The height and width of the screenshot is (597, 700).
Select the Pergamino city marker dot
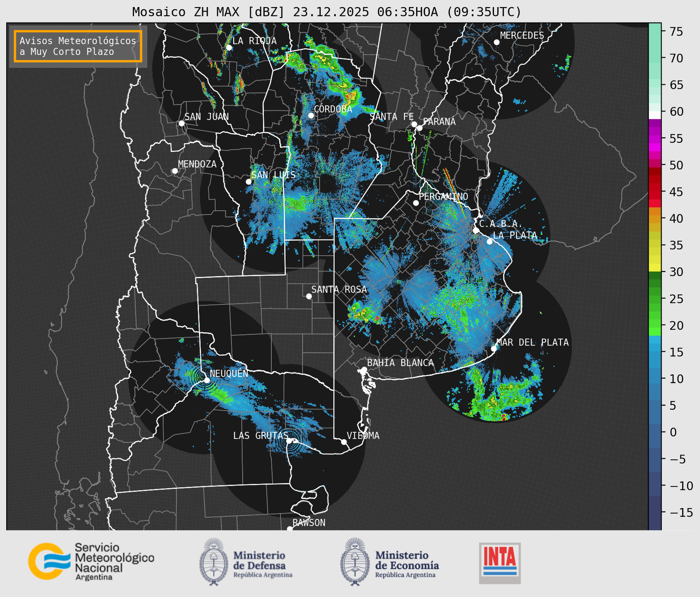point(416,203)
